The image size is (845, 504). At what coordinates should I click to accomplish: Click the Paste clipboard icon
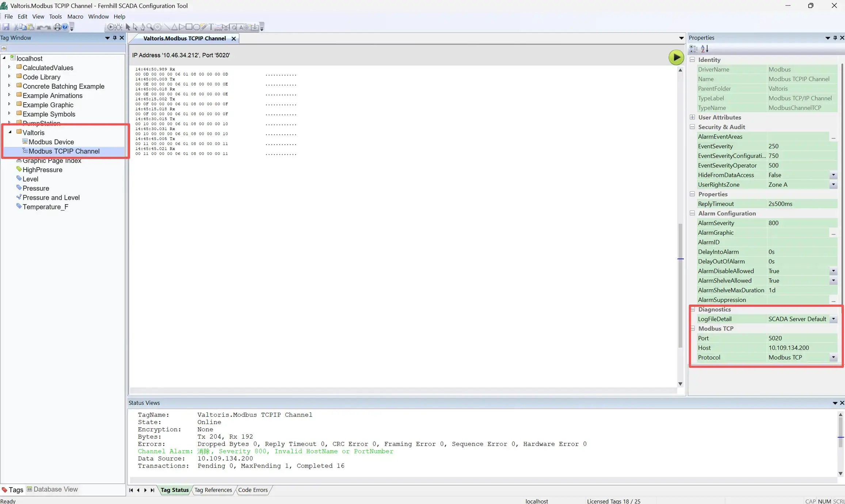click(31, 27)
